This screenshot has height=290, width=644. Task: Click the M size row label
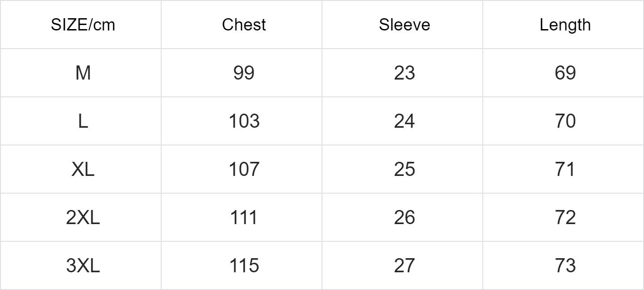(x=83, y=73)
